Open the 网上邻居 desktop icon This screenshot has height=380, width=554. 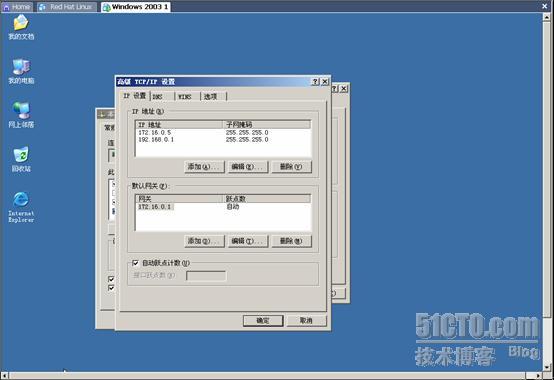click(21, 115)
